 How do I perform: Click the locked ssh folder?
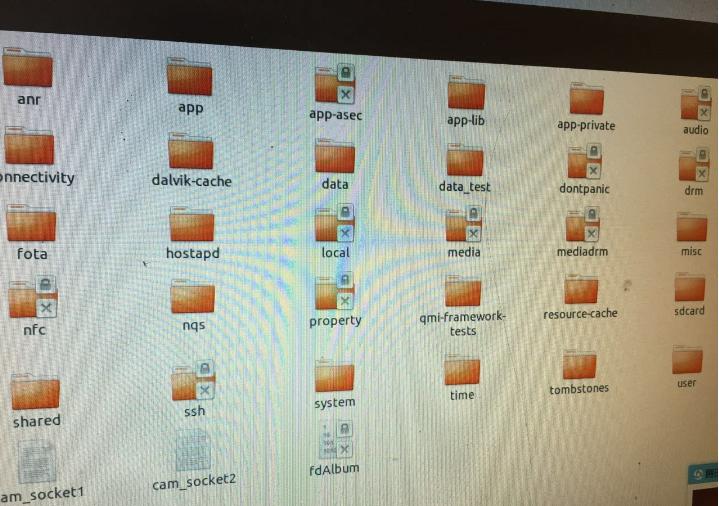[193, 380]
